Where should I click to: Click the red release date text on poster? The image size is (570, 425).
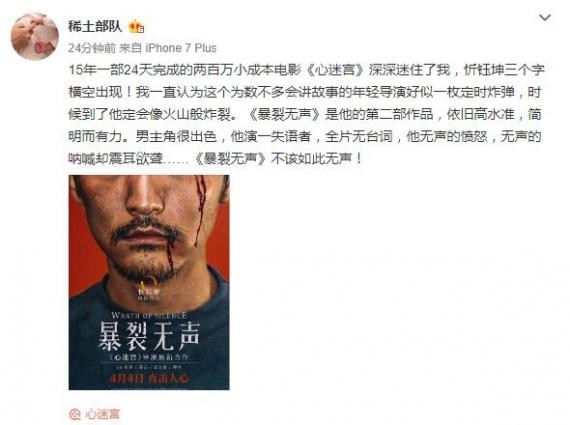tap(149, 378)
